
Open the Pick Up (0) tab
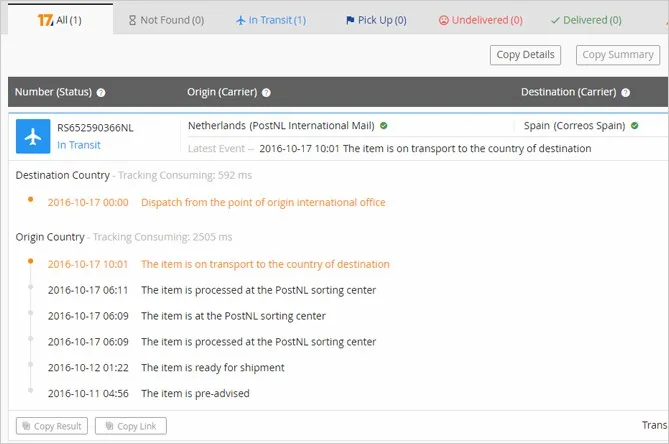[x=376, y=20]
